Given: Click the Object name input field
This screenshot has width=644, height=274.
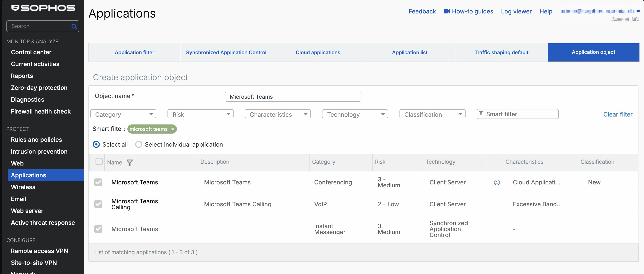Looking at the screenshot, I should coord(293,97).
